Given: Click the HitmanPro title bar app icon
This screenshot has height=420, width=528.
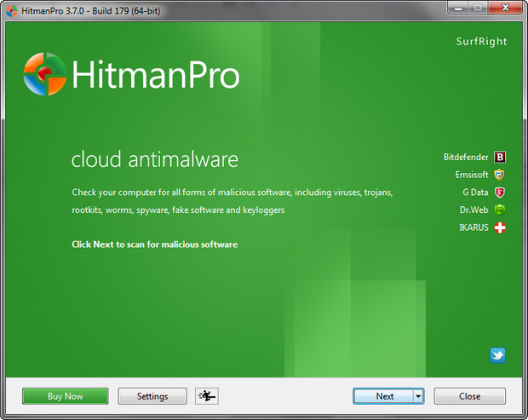Looking at the screenshot, I should [x=12, y=11].
